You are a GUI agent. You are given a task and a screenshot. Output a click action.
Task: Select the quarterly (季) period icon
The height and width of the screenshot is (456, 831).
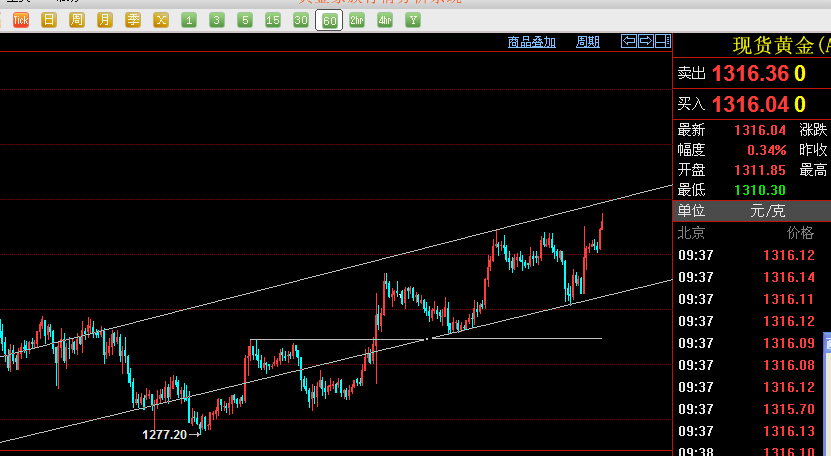coord(133,20)
